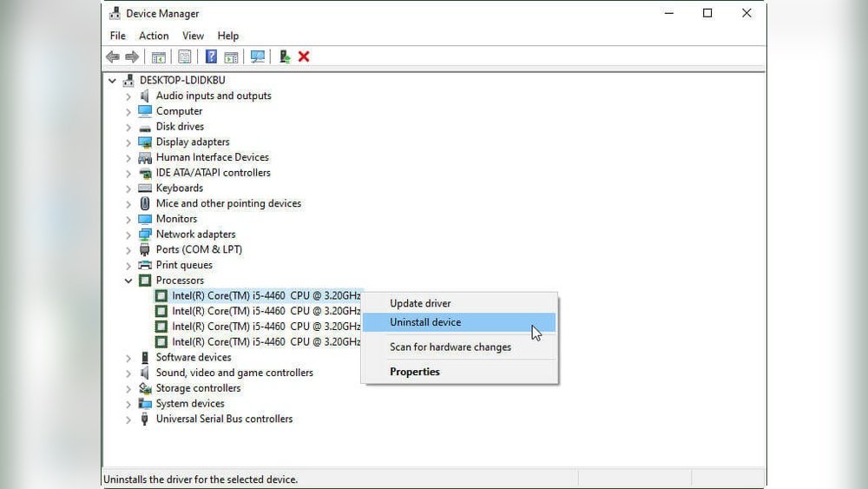Select Update driver in context menu
The width and height of the screenshot is (868, 489).
click(420, 303)
